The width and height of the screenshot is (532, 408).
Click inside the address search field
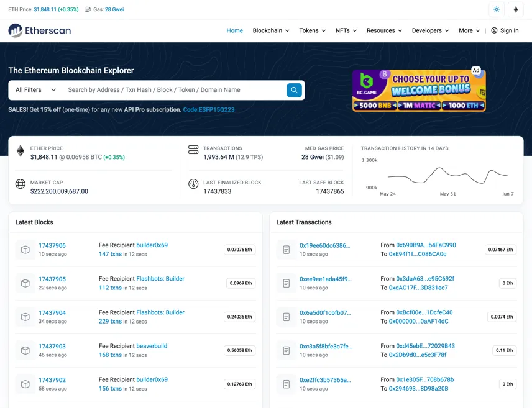pyautogui.click(x=175, y=90)
